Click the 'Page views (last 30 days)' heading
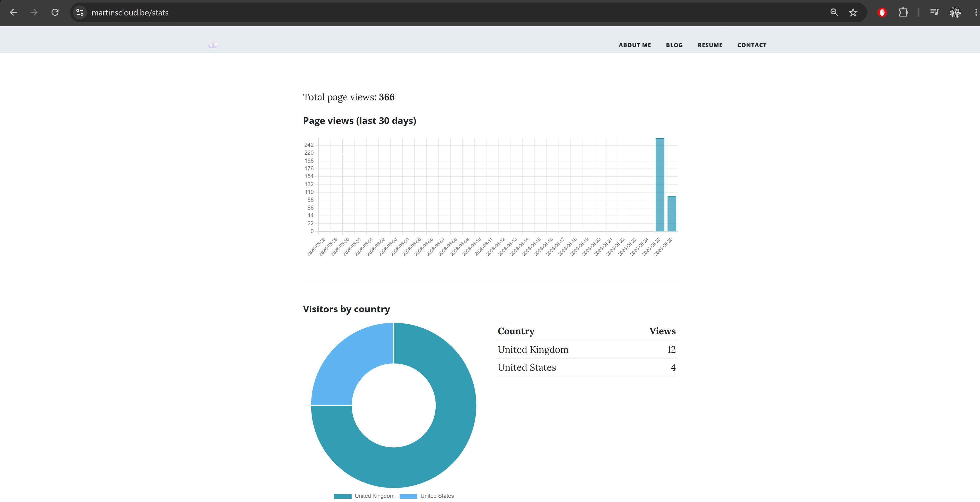 359,121
